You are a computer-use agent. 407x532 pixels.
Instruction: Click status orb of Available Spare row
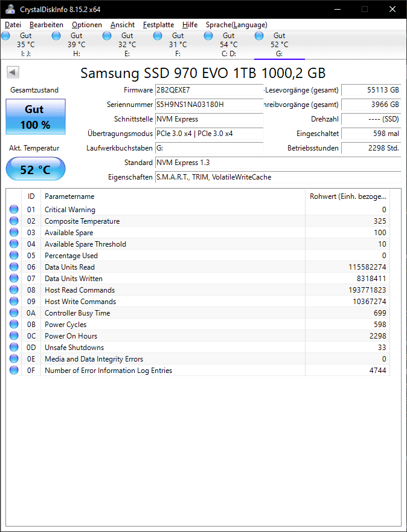(x=14, y=232)
